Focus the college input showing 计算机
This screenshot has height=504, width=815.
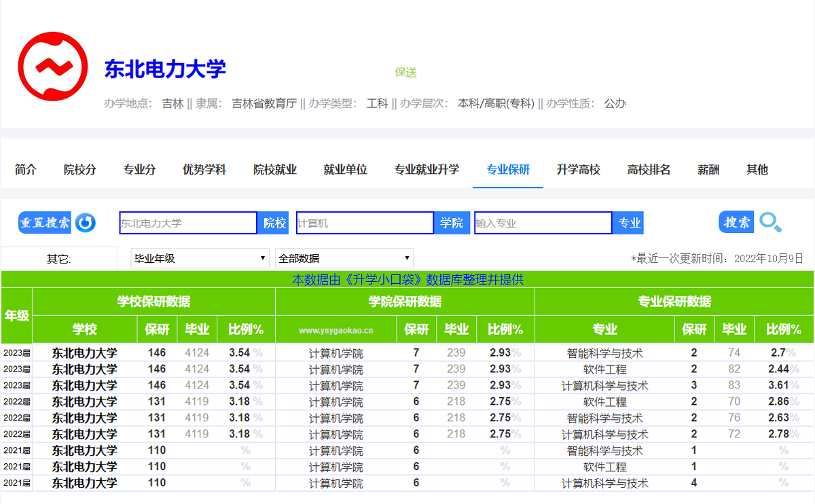[x=365, y=223]
